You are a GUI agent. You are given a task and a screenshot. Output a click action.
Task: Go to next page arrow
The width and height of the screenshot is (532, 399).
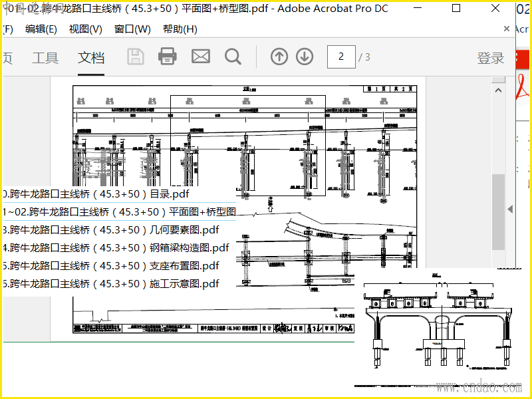click(x=305, y=57)
